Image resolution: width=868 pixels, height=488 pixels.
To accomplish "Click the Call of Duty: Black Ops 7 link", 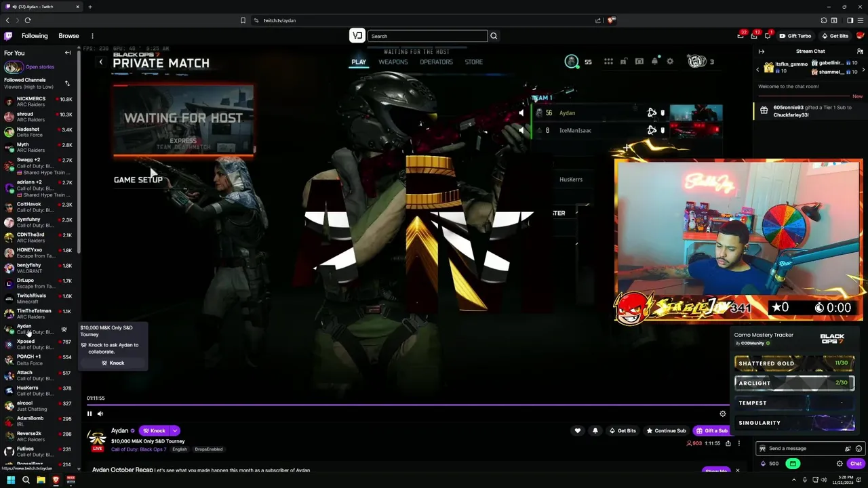I will click(139, 449).
